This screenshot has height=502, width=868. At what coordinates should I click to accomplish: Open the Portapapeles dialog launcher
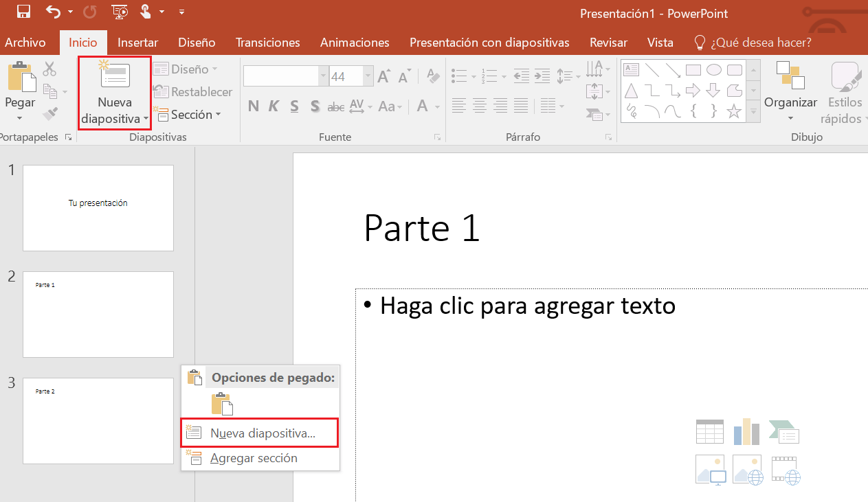pyautogui.click(x=68, y=137)
